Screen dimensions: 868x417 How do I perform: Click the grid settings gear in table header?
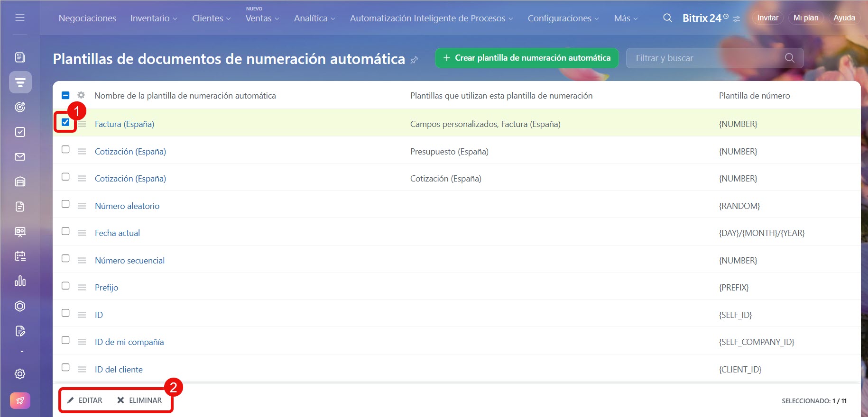pyautogui.click(x=81, y=95)
